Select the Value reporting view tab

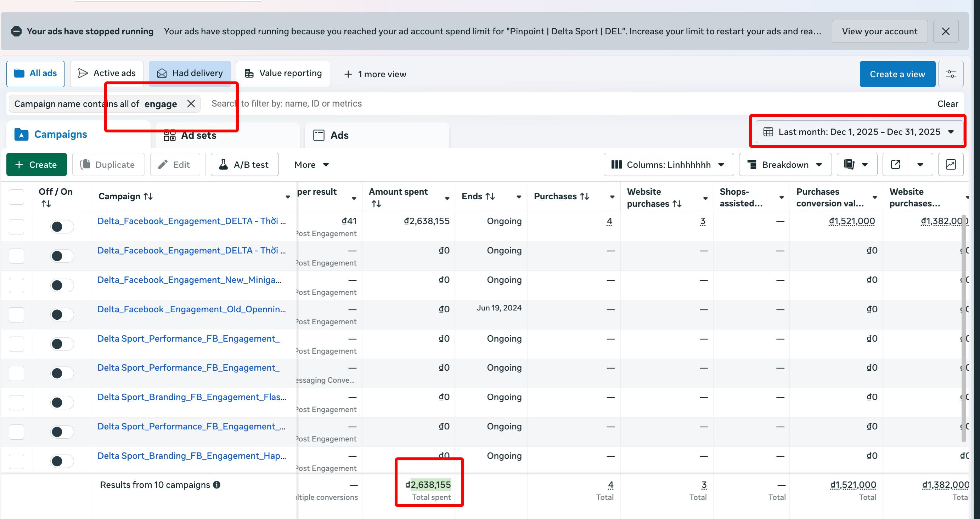(283, 73)
